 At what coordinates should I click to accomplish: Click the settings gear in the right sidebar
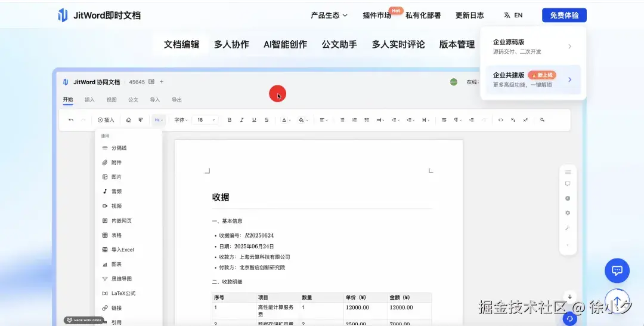568,213
